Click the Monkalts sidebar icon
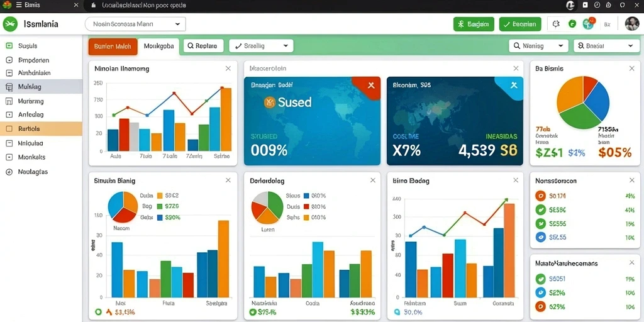 point(9,157)
